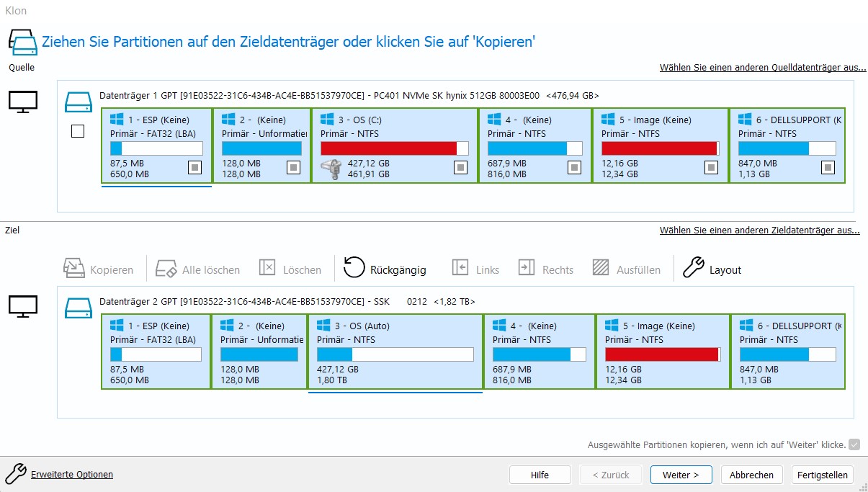Click the Datenträger 1 GPT title text
The width and height of the screenshot is (868, 492).
coord(349,95)
